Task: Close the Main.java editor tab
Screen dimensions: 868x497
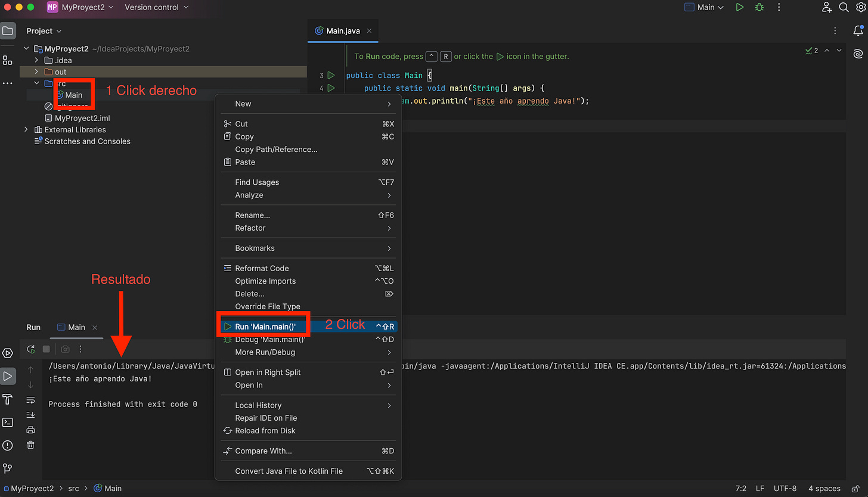Action: [x=370, y=31]
